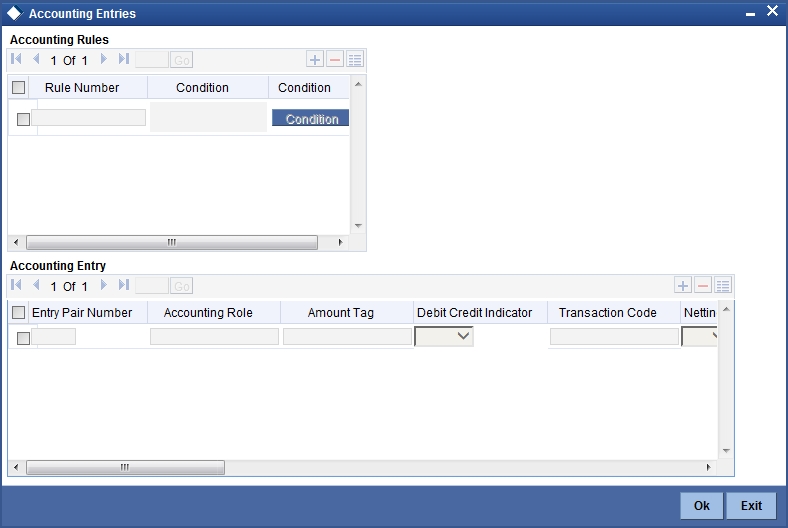Go to last page in Accounting Entry

pyautogui.click(x=124, y=285)
